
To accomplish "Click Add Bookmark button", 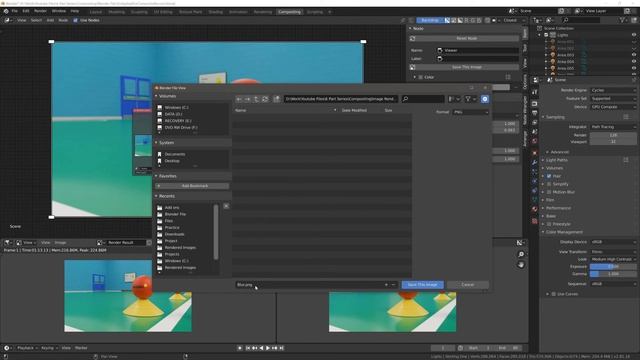I will pos(192,186).
